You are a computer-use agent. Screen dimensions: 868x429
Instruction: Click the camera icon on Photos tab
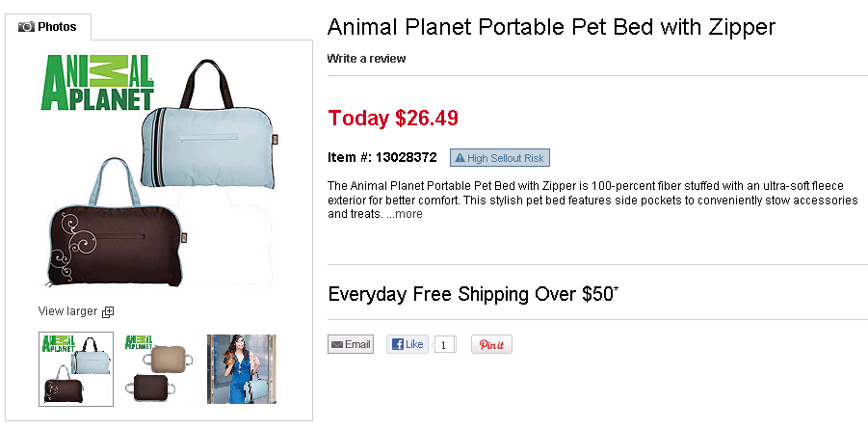(26, 27)
